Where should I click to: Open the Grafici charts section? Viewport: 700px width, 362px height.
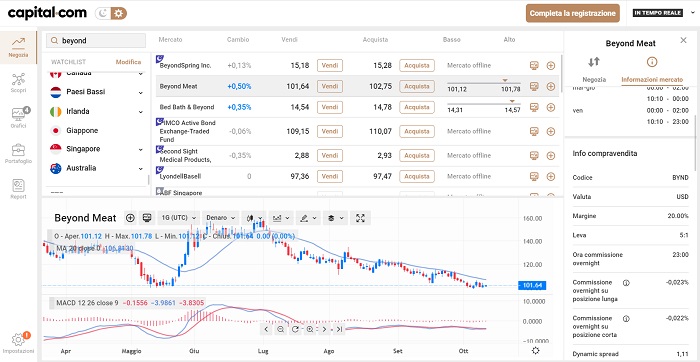click(x=18, y=118)
